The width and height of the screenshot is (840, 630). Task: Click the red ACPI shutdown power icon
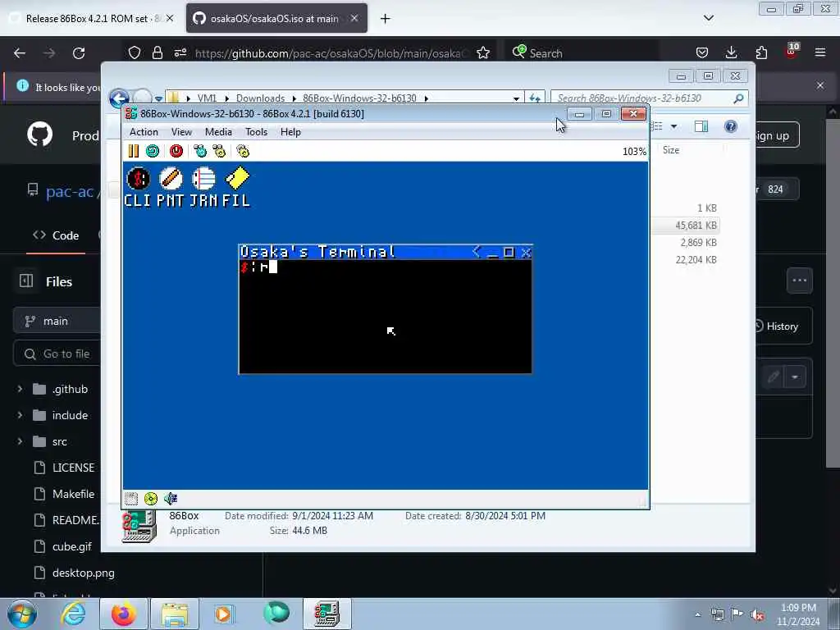tap(176, 151)
